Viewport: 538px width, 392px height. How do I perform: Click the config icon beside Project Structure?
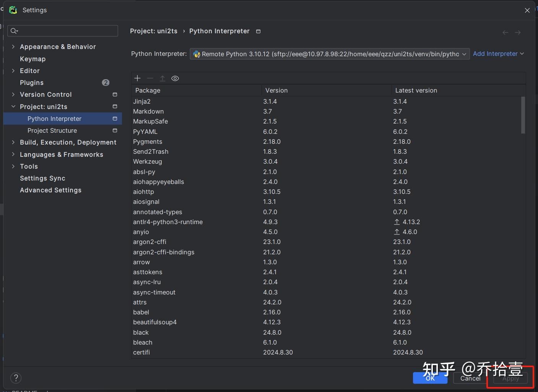pos(115,130)
